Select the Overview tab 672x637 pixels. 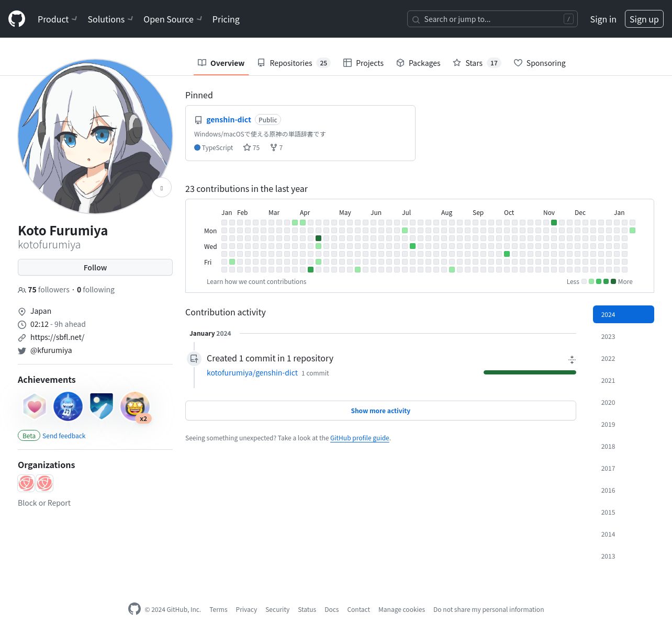[221, 63]
